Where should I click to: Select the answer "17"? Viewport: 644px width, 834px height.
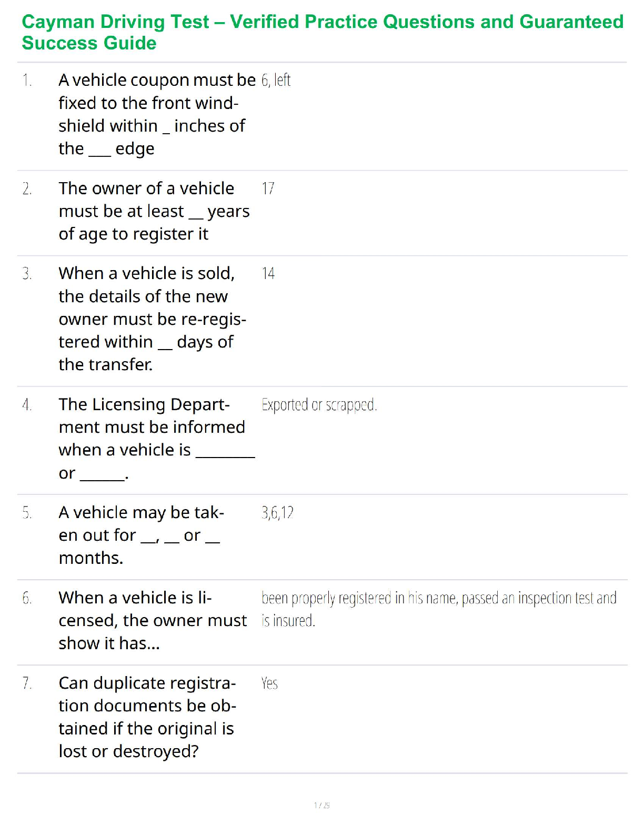click(x=268, y=188)
